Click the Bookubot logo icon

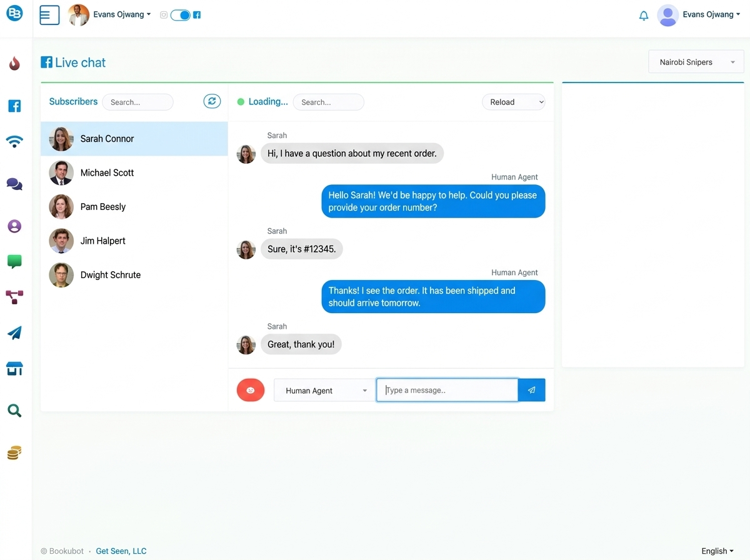(14, 12)
